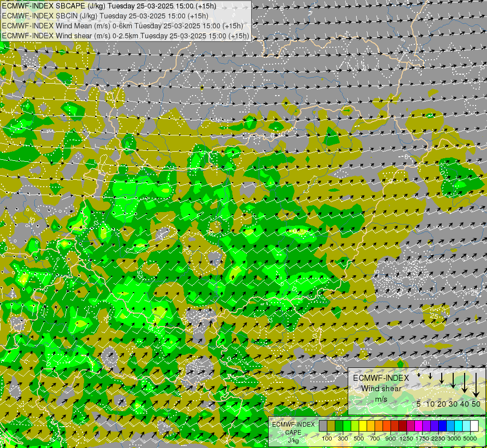Click the '1750' CAPE legend label
This screenshot has height=448, width=487.
point(422,439)
